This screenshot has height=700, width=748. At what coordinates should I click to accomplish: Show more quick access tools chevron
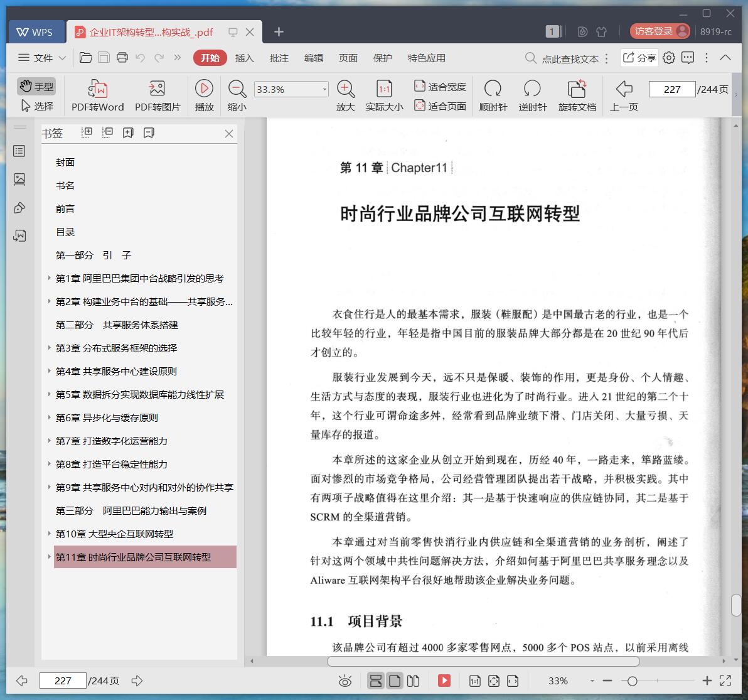coord(178,57)
